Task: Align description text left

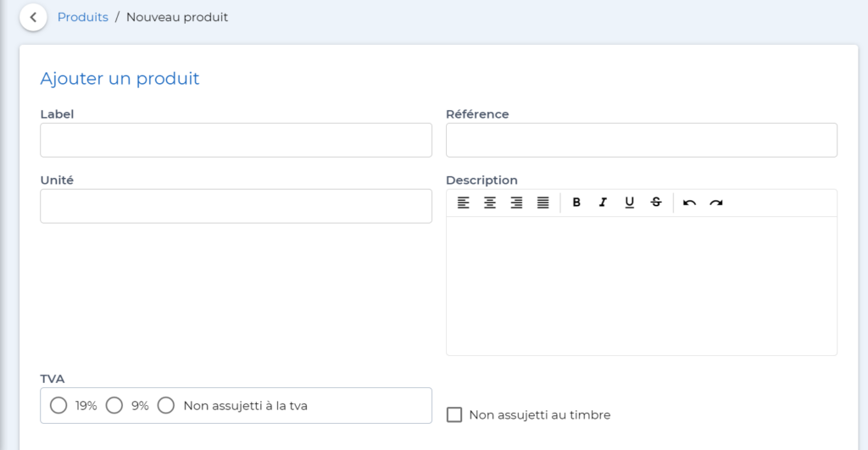Action: click(464, 203)
